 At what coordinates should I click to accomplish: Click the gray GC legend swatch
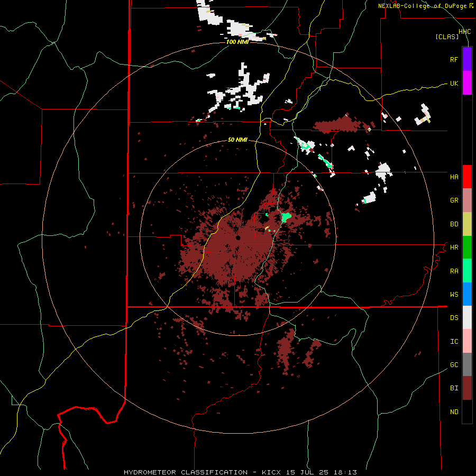point(467,364)
